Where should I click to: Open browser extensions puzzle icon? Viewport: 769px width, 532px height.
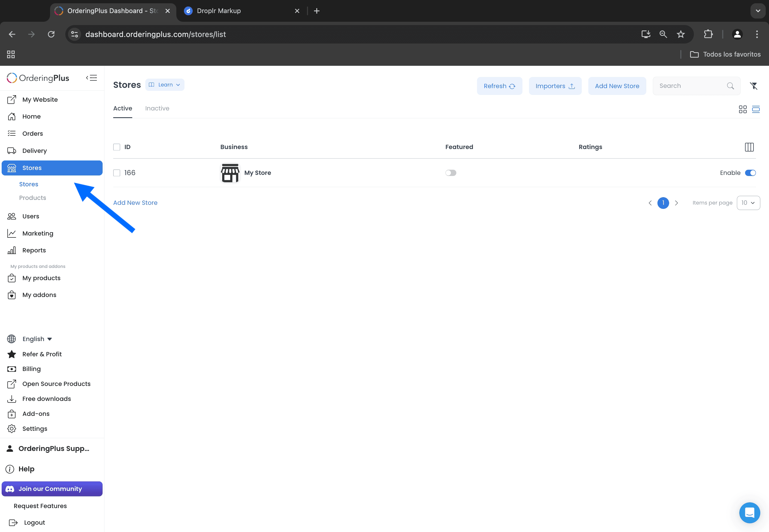pyautogui.click(x=708, y=34)
